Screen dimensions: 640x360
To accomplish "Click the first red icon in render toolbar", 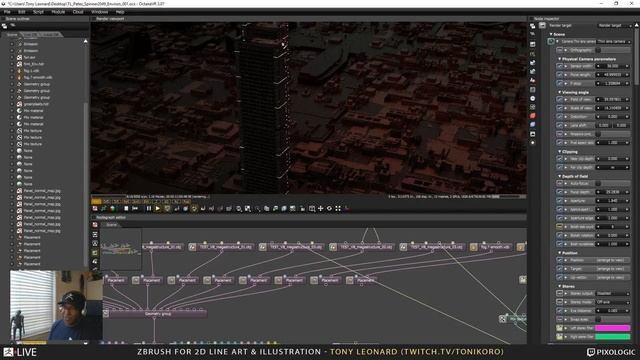I will click(x=95, y=209).
